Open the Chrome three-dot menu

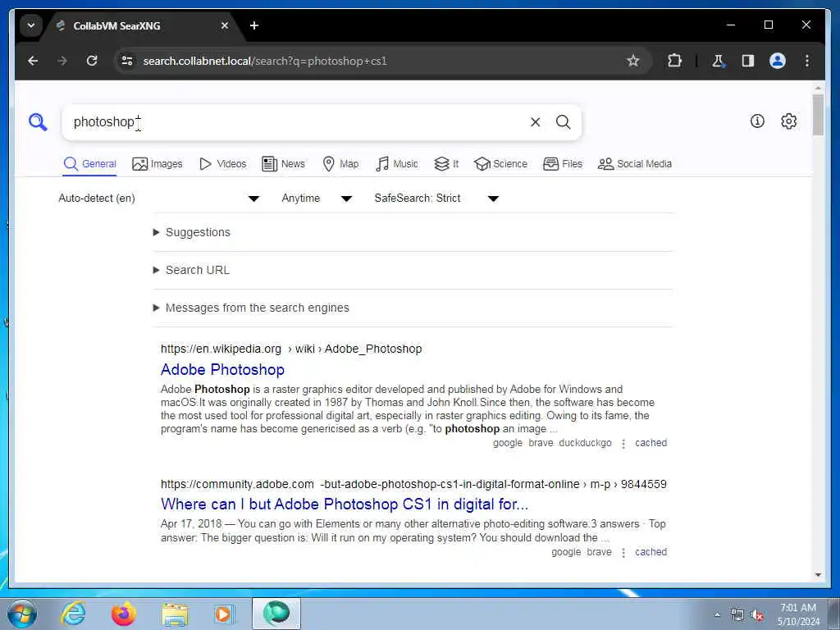pyautogui.click(x=807, y=61)
